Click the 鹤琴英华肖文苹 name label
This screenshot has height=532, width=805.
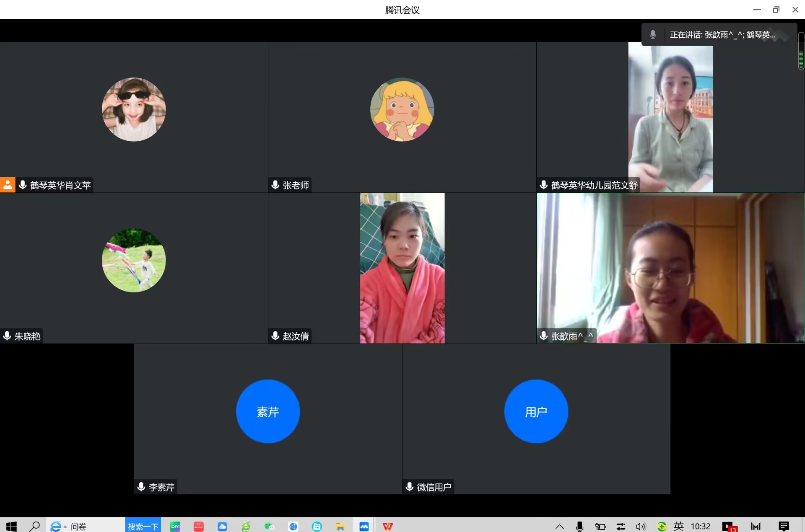pyautogui.click(x=60, y=185)
